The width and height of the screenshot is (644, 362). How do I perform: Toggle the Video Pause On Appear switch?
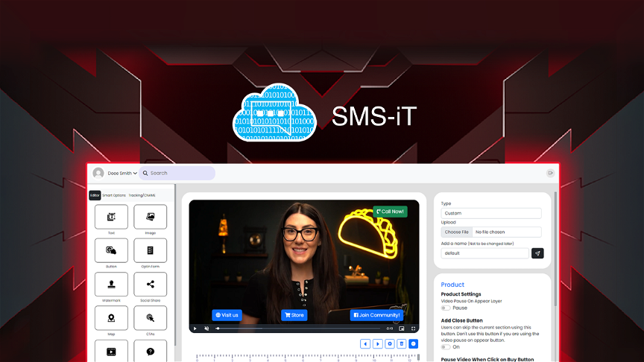tap(446, 308)
